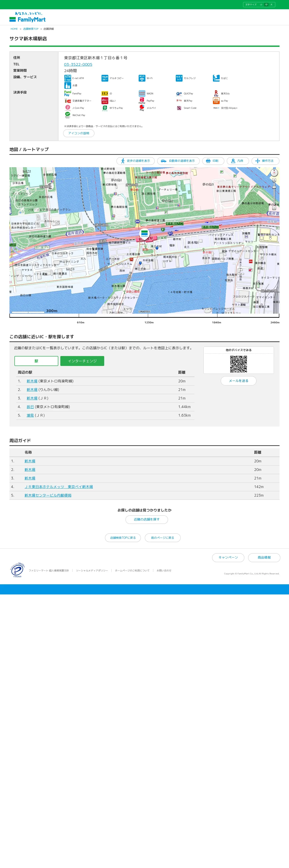This screenshot has height=868, width=289.
Task: Click the 楽天Edy payment icon
Action: (216, 94)
